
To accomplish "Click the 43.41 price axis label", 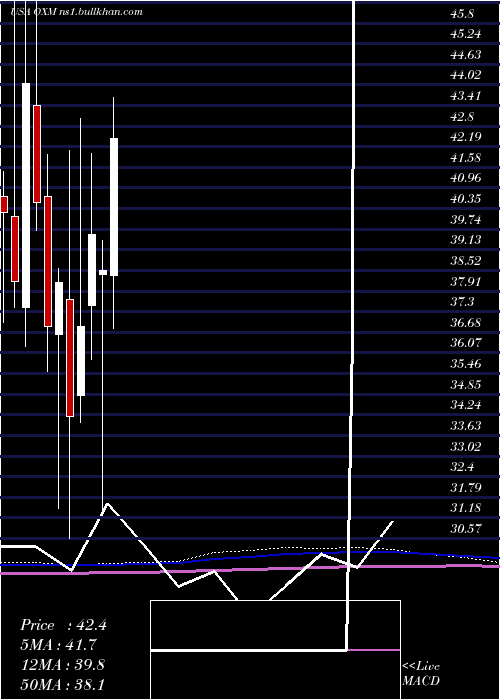I will tap(465, 96).
